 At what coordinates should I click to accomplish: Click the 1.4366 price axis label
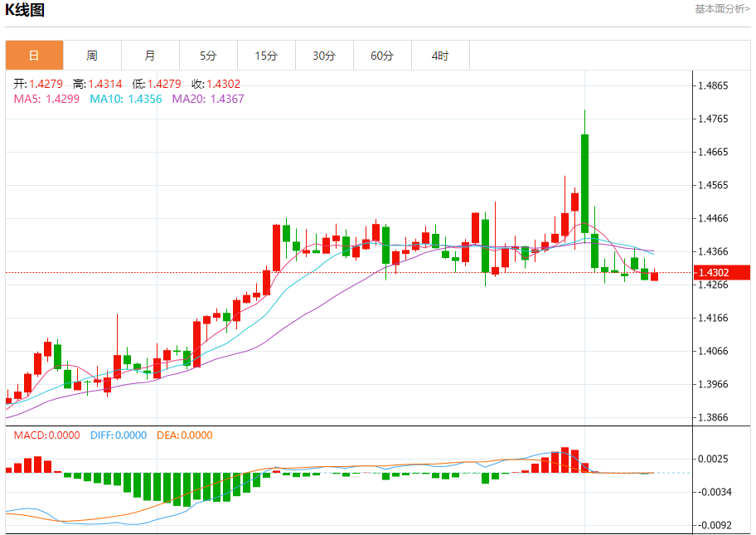713,251
